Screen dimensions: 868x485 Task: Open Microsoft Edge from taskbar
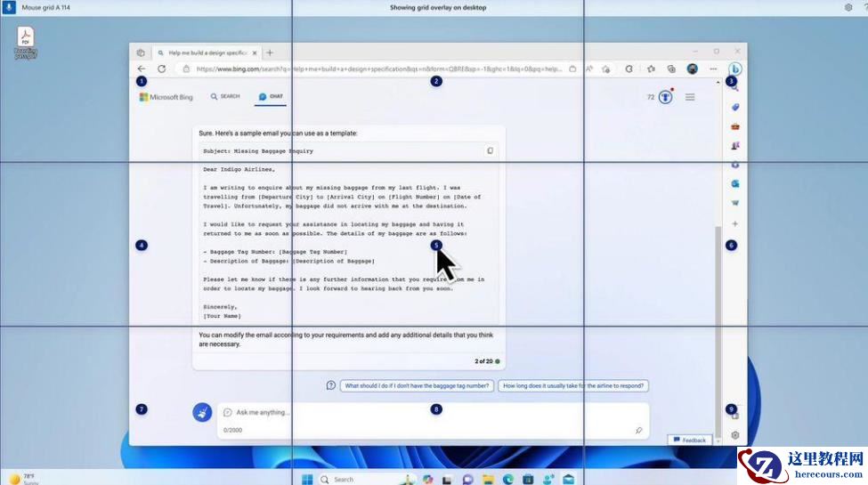(x=507, y=479)
